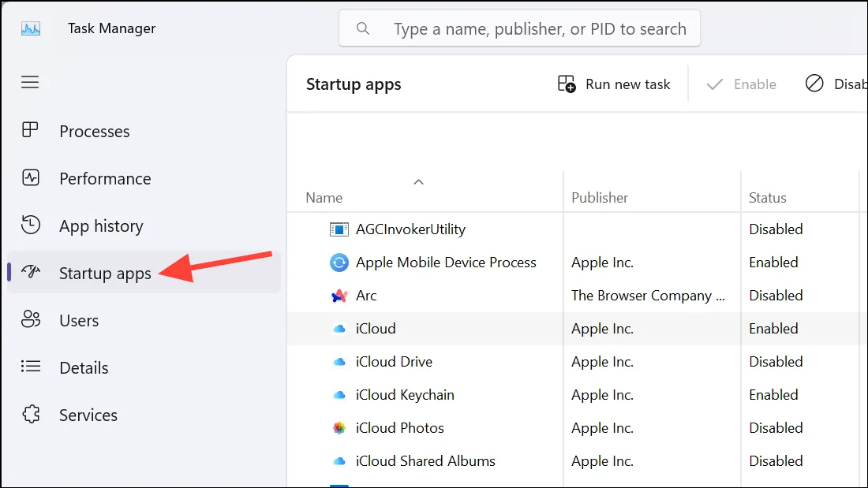This screenshot has width=868, height=488.
Task: Click the iCloud Drive cloud icon
Action: pyautogui.click(x=339, y=362)
